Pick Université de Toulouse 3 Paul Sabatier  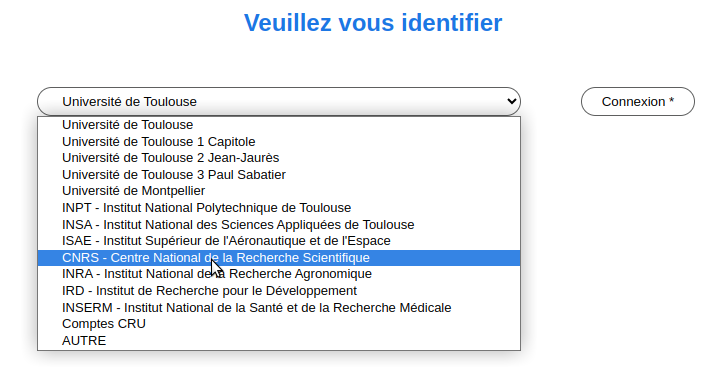pos(279,175)
